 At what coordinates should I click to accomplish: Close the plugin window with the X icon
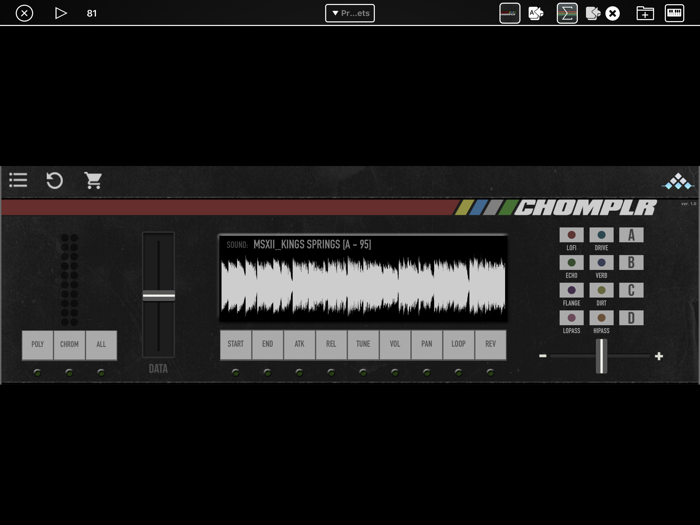(24, 13)
